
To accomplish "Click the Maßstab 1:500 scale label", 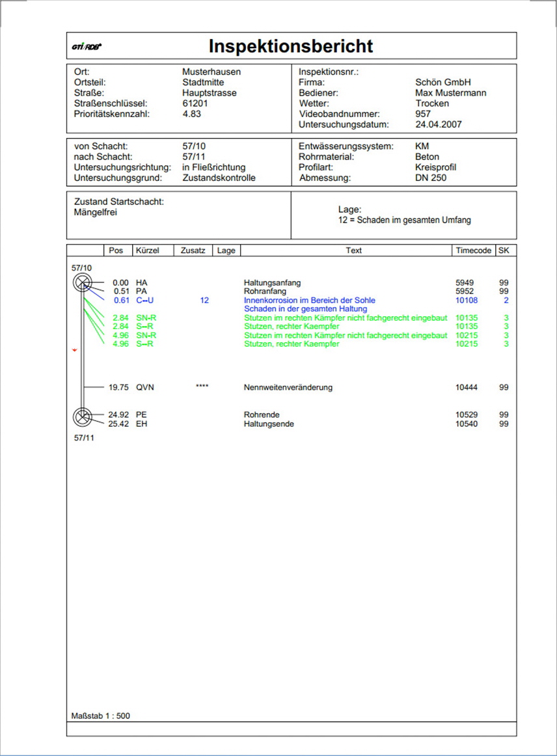I will pos(100,716).
